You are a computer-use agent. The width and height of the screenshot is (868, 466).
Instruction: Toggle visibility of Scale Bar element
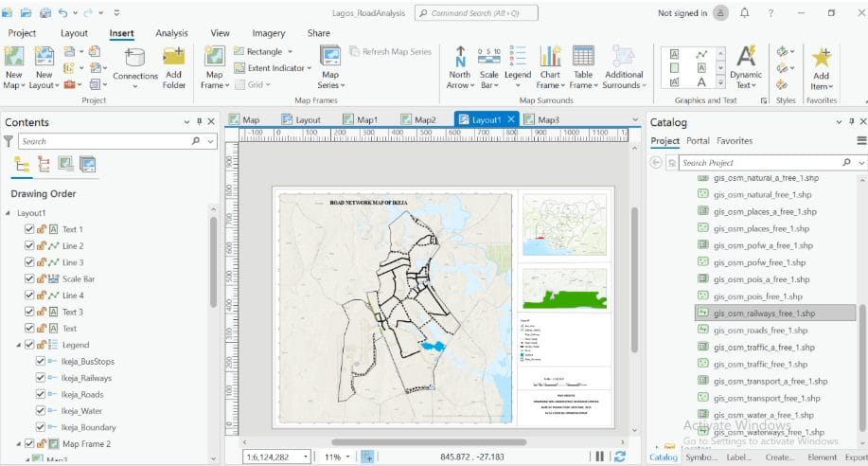point(29,279)
